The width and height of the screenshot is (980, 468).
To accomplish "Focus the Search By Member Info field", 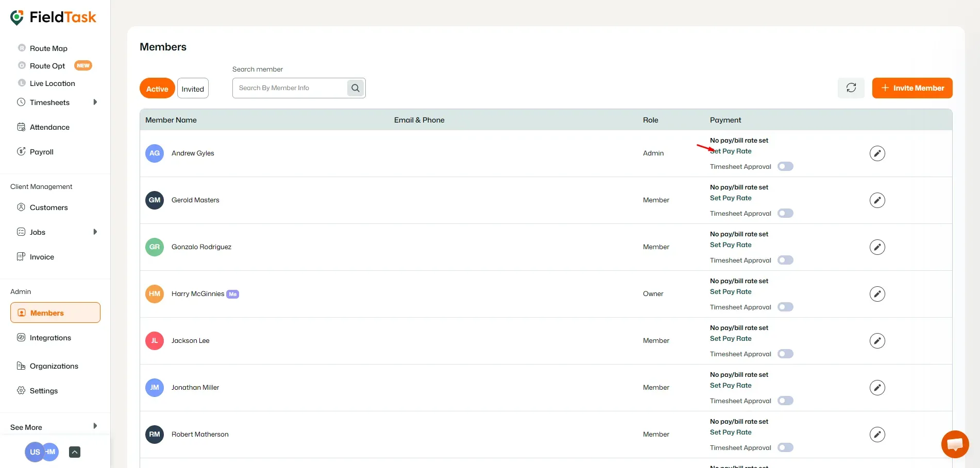I will point(291,88).
